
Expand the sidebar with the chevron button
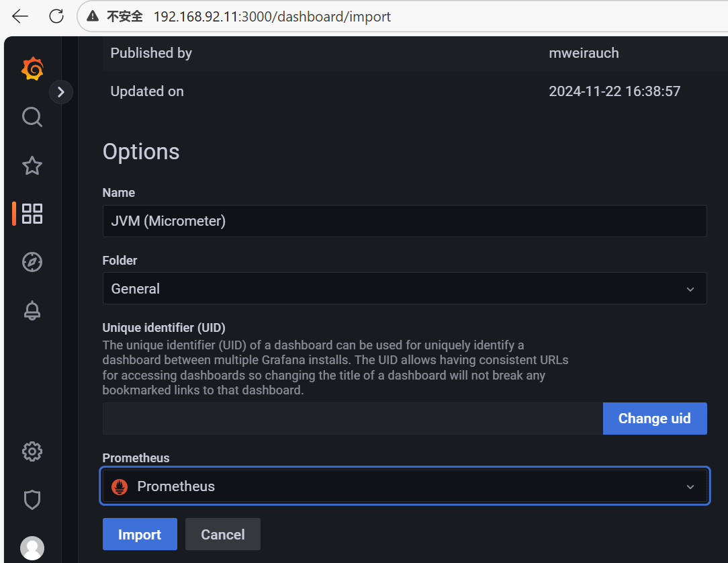tap(61, 92)
